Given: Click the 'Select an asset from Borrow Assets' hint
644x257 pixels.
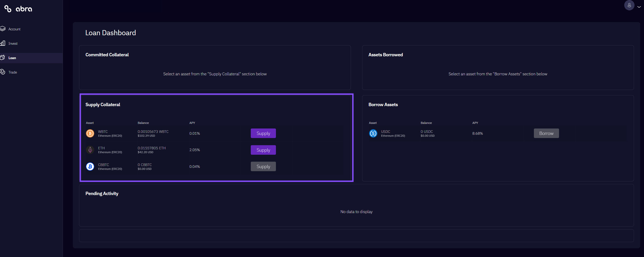Looking at the screenshot, I should coord(498,74).
